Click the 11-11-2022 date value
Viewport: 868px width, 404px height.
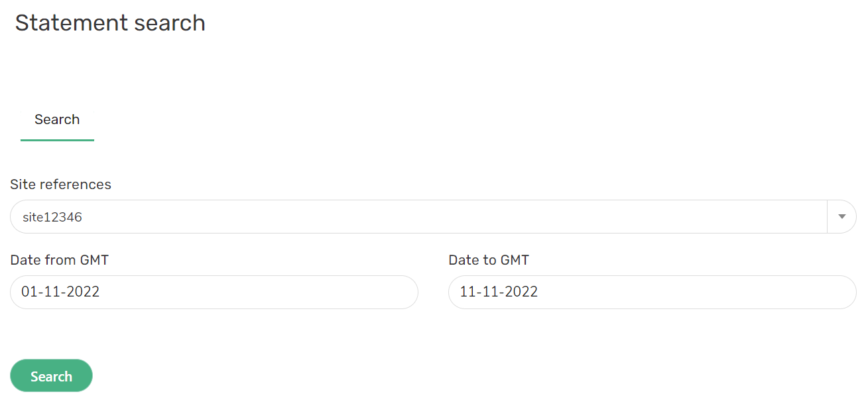tap(499, 292)
